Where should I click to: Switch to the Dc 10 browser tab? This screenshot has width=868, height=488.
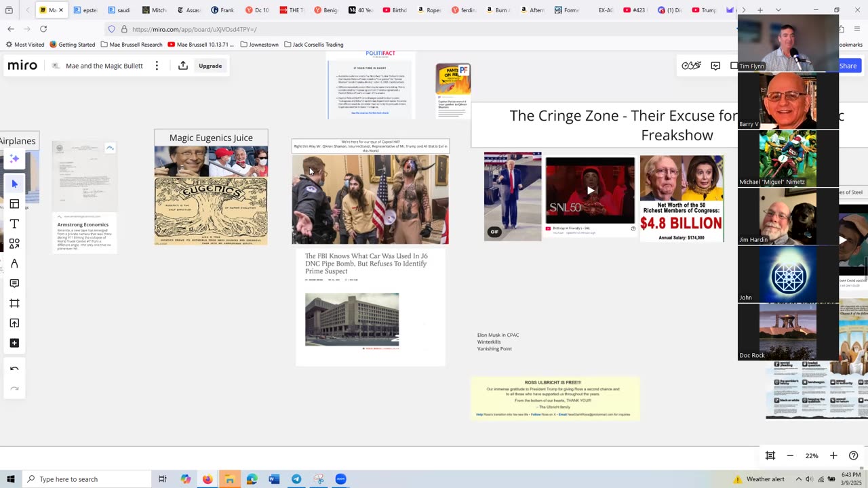point(257,10)
